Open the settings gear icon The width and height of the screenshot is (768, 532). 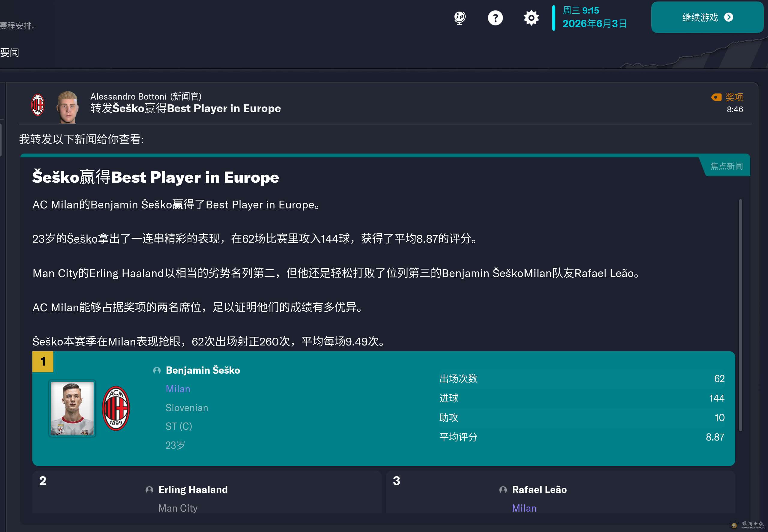531,18
